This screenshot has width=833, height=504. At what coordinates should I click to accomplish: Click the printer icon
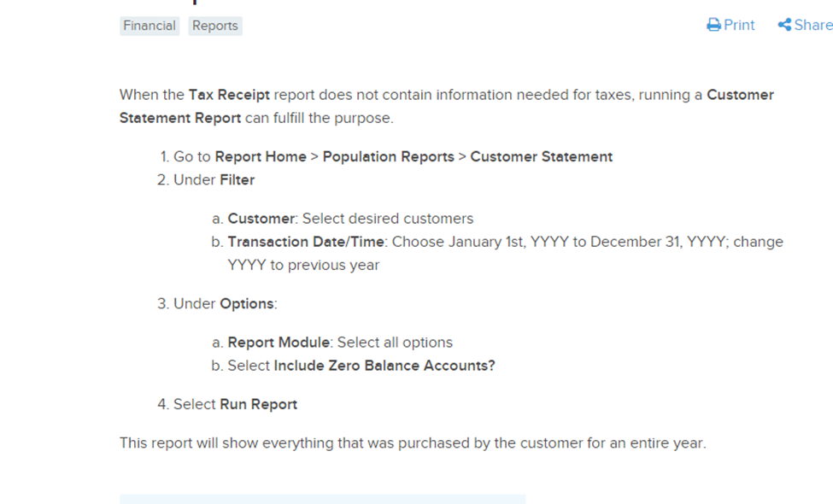(714, 26)
